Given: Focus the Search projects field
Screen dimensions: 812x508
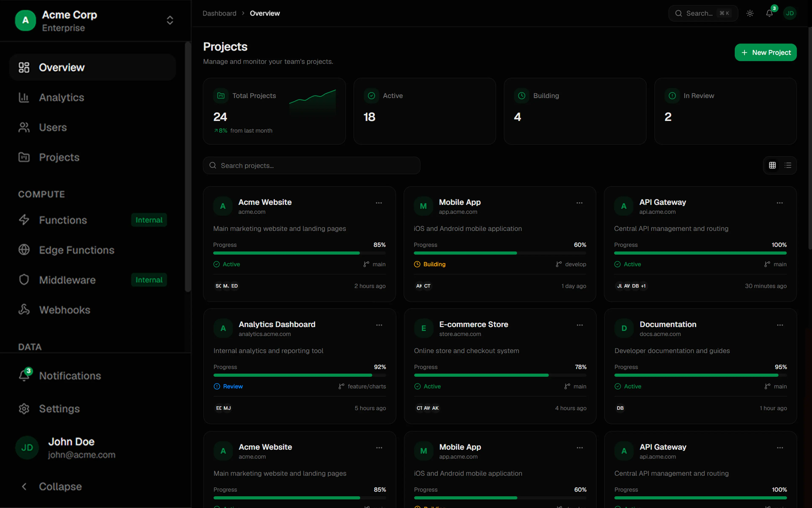Looking at the screenshot, I should pyautogui.click(x=312, y=165).
